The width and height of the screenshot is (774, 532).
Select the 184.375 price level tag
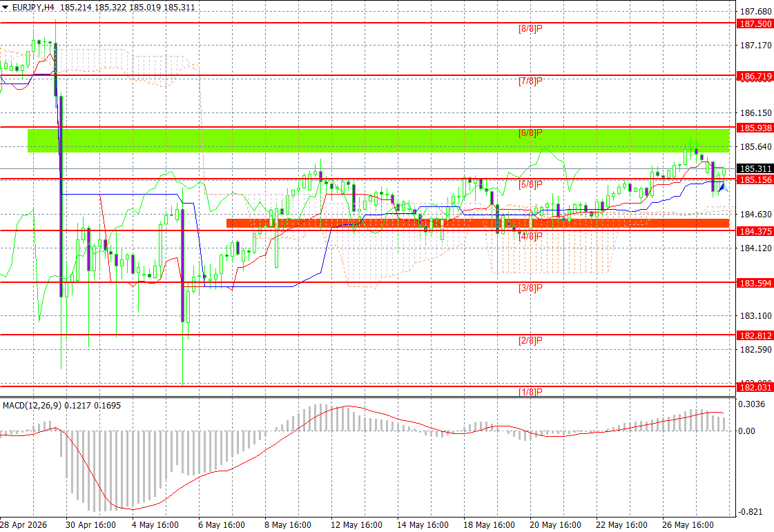(x=755, y=231)
